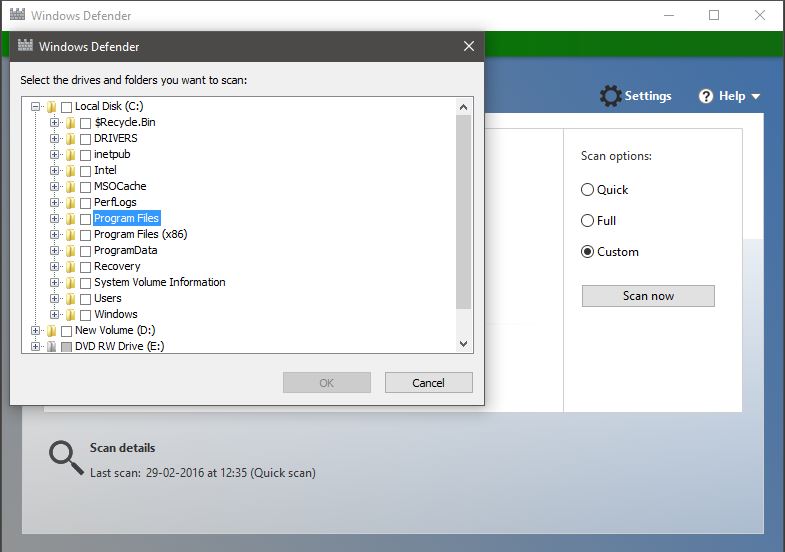Select the Recovery tree item label

pyautogui.click(x=117, y=266)
